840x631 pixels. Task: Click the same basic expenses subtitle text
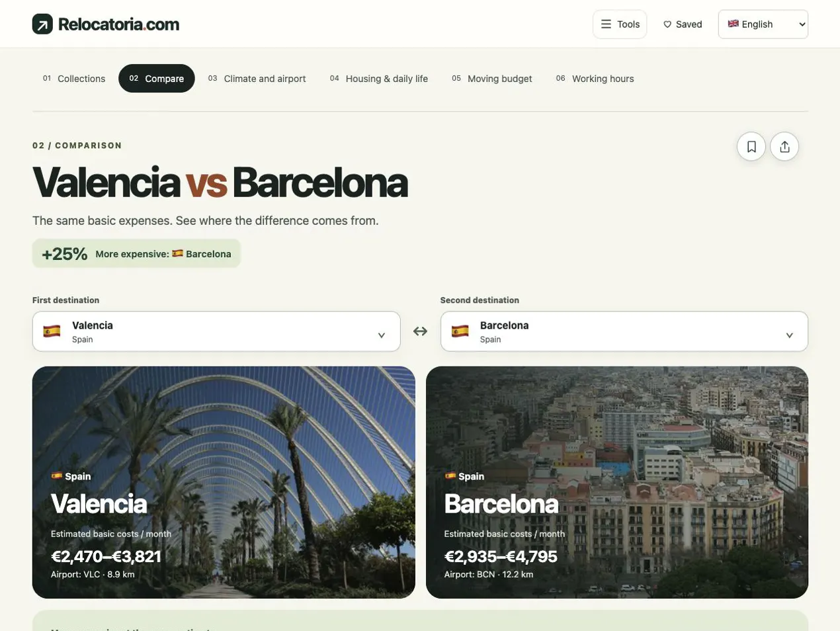(x=206, y=221)
